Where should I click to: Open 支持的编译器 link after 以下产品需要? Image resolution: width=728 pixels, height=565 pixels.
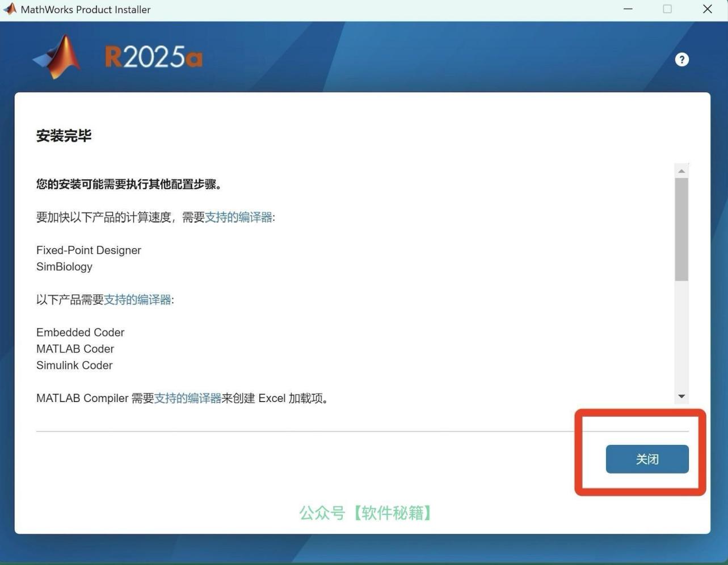137,300
